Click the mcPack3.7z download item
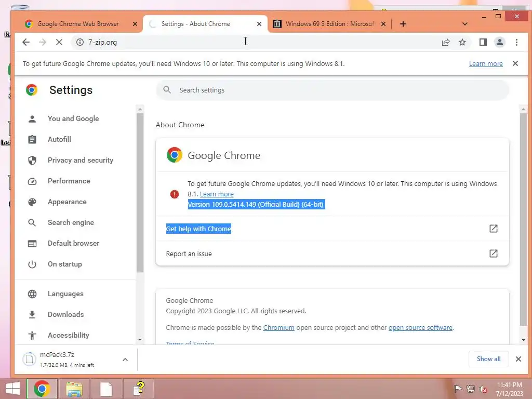Viewport: 532px width, 399px height. 70,359
